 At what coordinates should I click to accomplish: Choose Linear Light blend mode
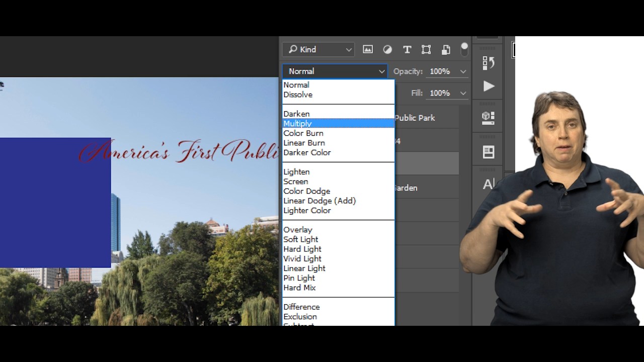point(338,268)
